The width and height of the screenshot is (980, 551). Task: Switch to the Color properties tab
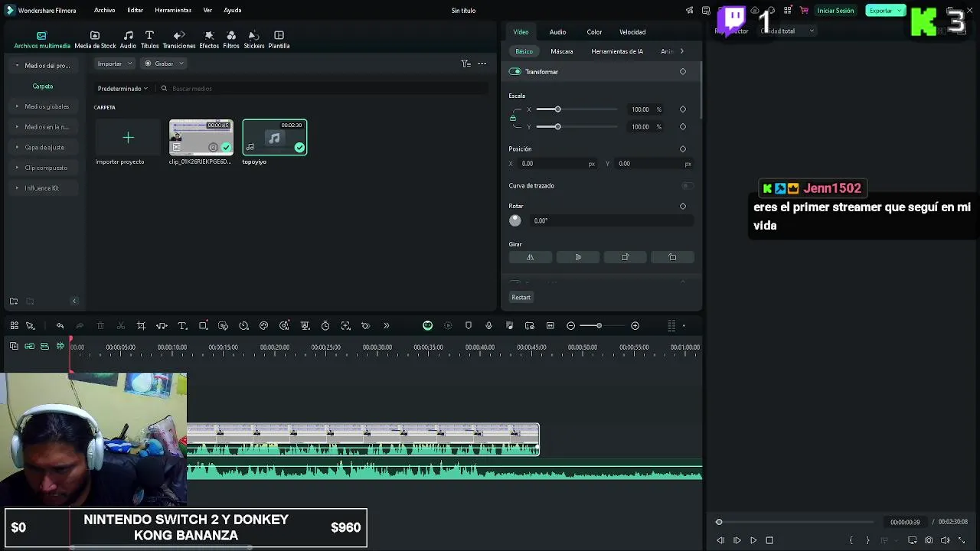(594, 32)
